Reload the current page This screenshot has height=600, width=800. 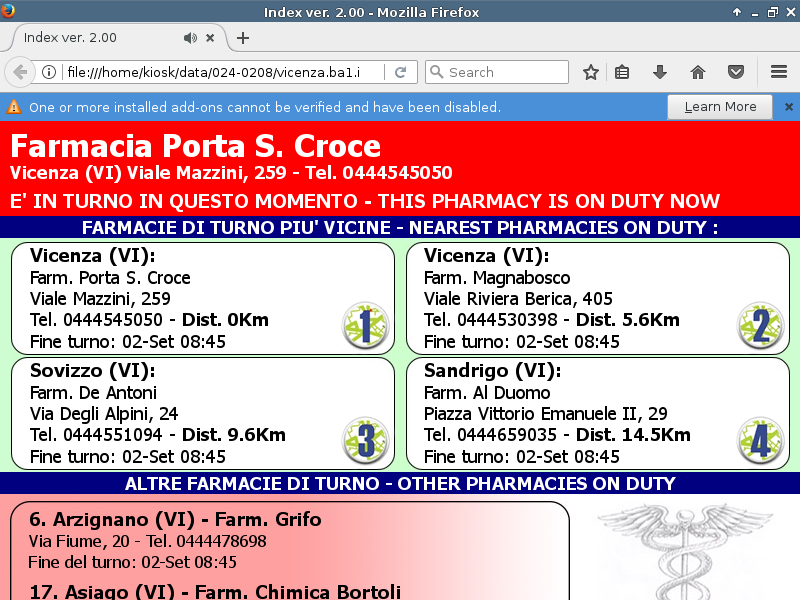[x=400, y=72]
